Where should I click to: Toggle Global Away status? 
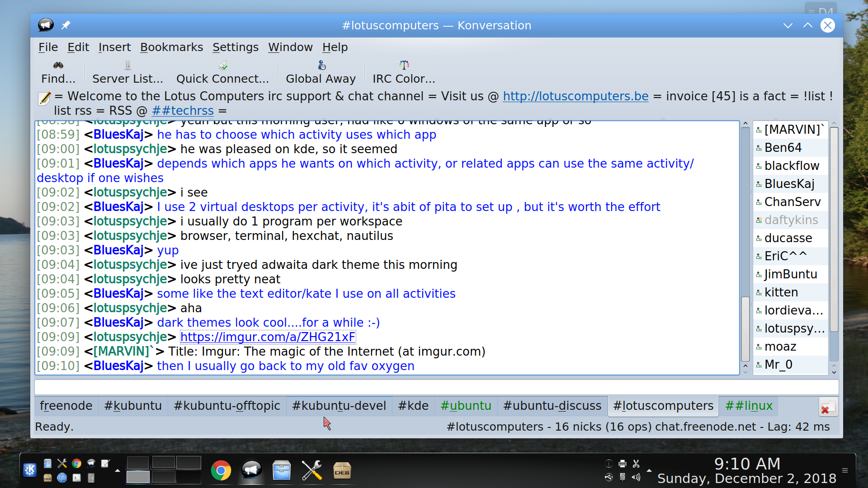pyautogui.click(x=321, y=72)
